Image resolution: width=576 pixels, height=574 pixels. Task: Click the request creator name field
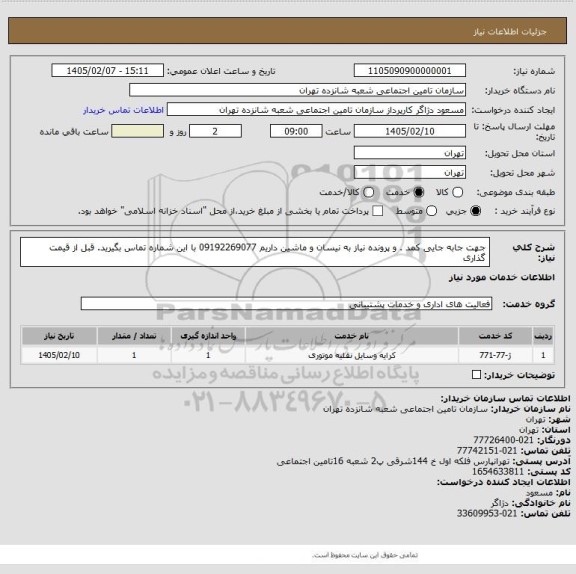pos(316,110)
